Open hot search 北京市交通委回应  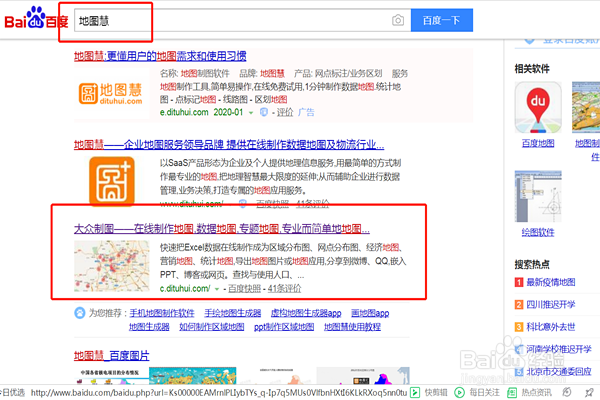tap(559, 371)
